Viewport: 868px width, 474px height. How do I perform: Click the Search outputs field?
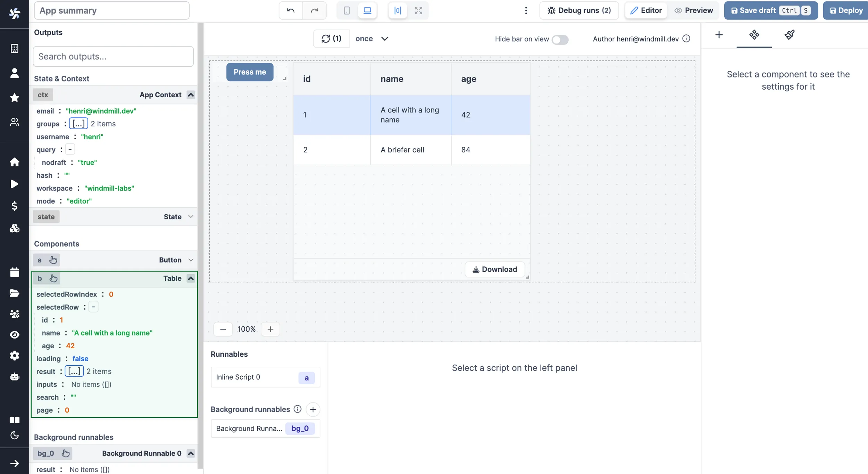112,56
